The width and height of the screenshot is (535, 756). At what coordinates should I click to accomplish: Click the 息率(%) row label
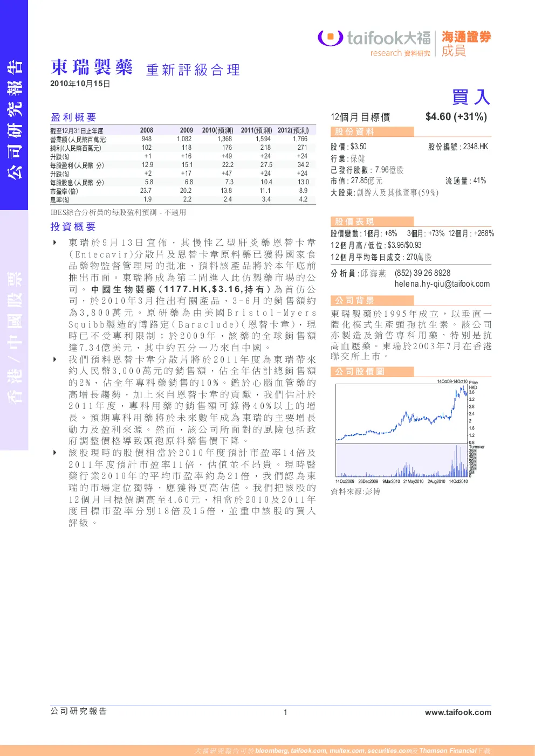pos(60,200)
